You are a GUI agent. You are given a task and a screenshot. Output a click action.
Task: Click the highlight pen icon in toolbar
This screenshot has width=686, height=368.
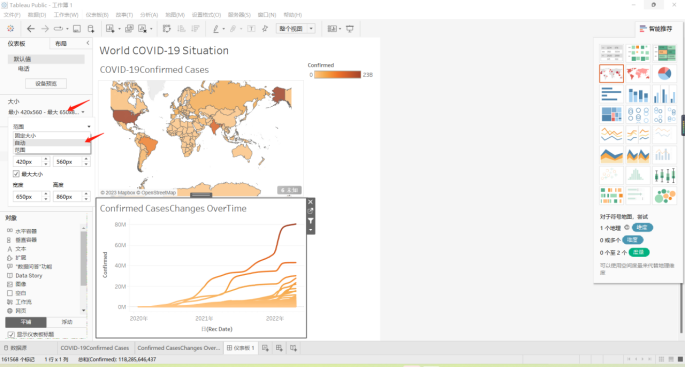(216, 29)
